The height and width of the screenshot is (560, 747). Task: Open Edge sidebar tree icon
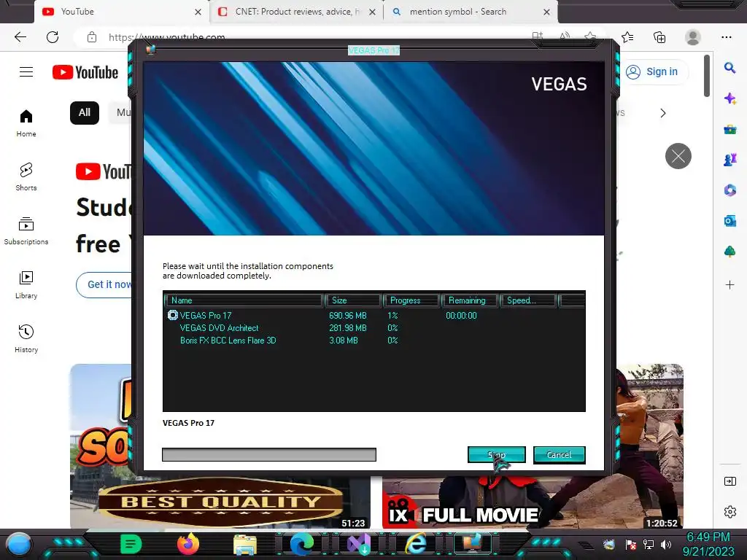click(x=729, y=252)
